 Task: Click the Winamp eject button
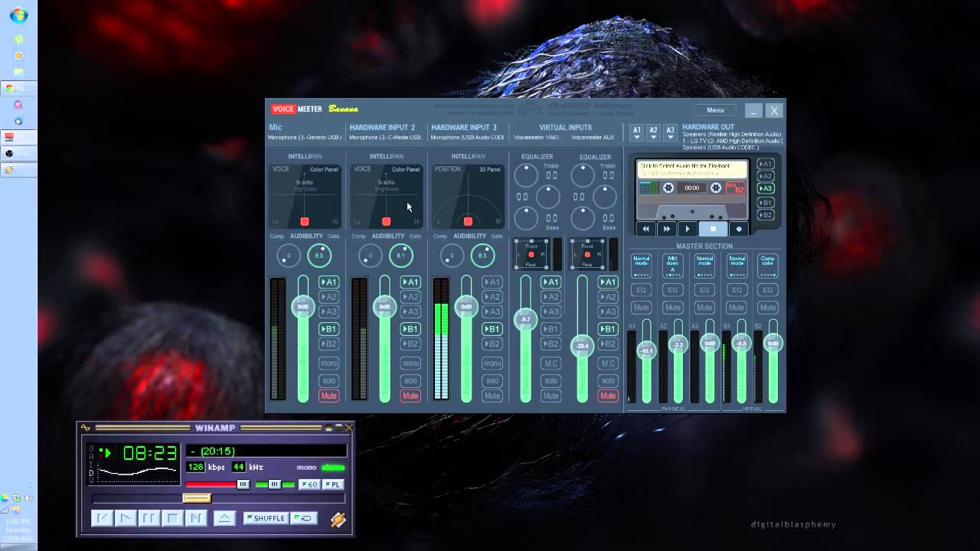(224, 518)
